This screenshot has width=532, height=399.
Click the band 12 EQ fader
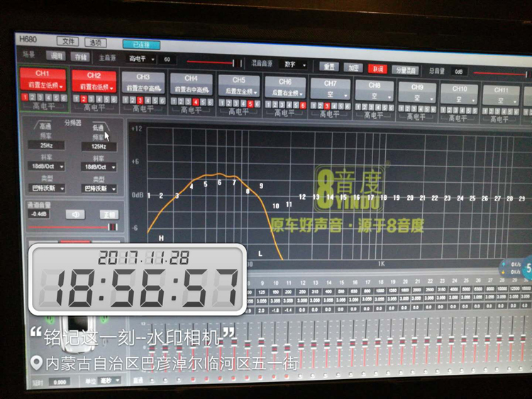pos(301,345)
